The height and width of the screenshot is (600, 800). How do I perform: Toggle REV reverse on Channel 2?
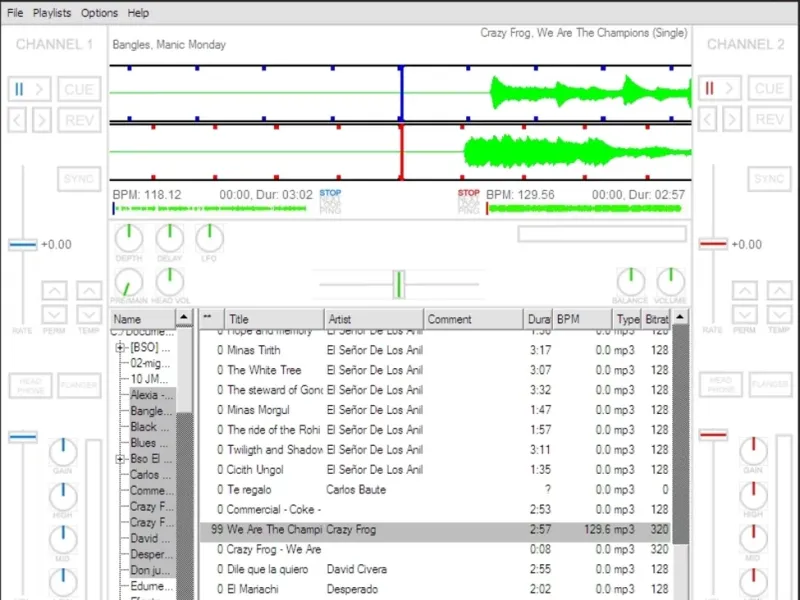(x=769, y=120)
